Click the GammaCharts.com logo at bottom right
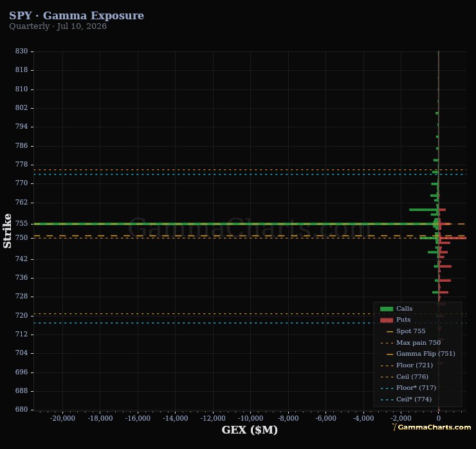 click(432, 427)
